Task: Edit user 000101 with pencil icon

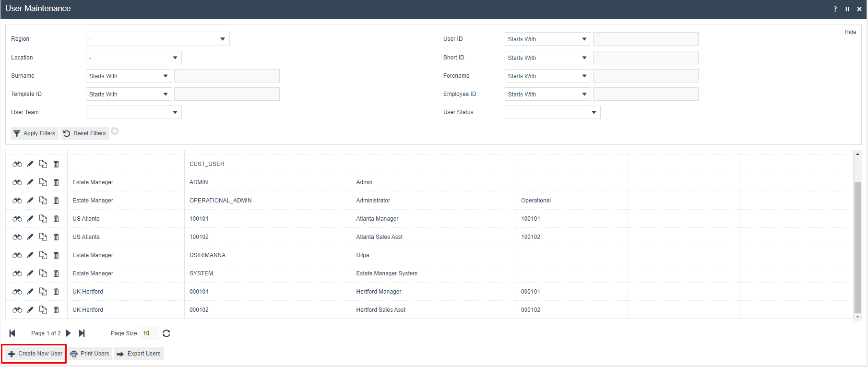Action: tap(30, 292)
